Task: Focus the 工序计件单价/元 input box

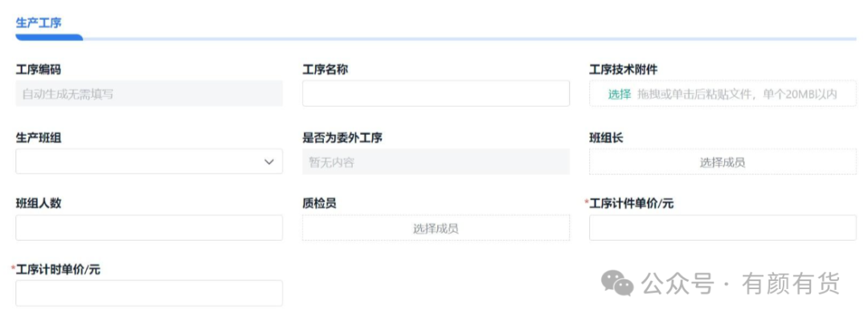Action: point(723,228)
